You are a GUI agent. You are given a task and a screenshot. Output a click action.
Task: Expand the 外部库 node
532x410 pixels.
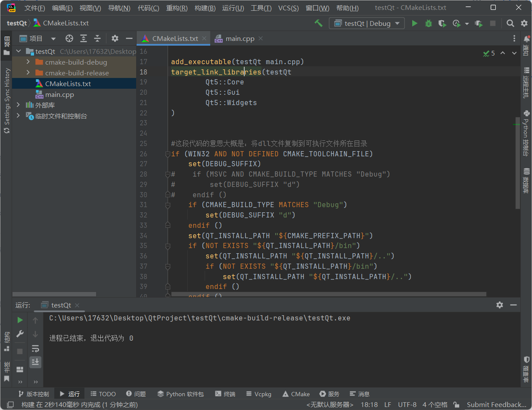[x=18, y=105]
